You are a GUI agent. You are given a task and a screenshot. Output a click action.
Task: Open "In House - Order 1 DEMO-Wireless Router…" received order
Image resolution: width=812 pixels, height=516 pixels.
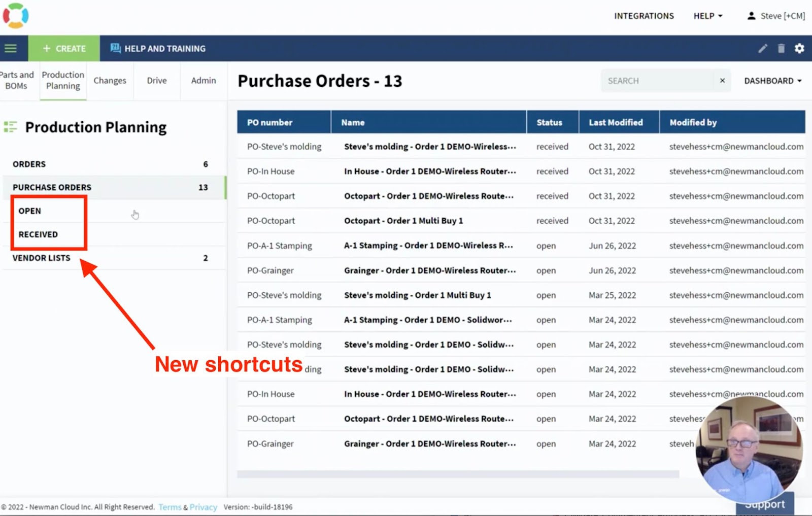click(x=430, y=171)
